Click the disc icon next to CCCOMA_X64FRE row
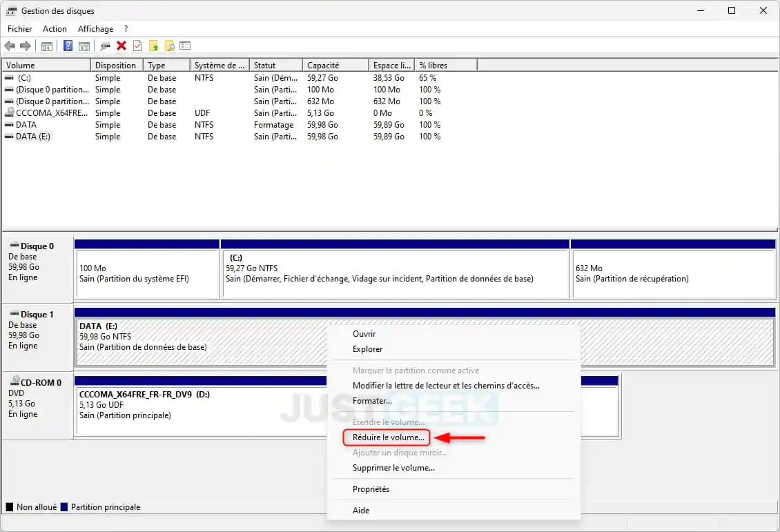Screen dimensions: 780x532 tap(9, 112)
